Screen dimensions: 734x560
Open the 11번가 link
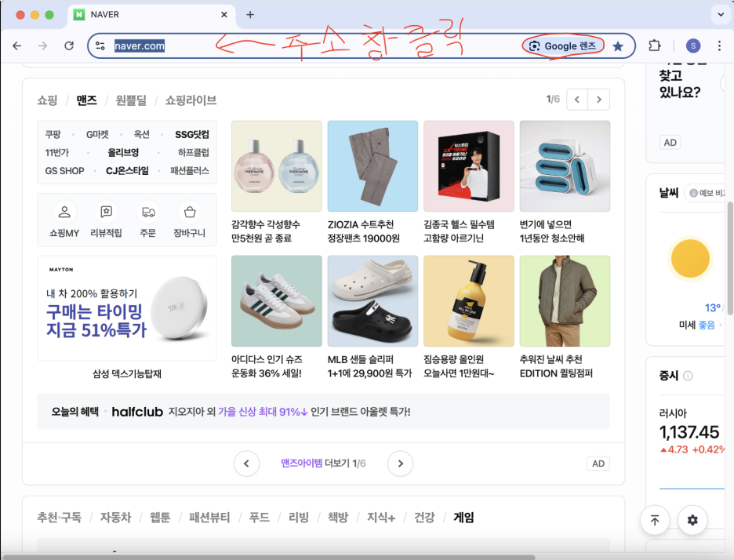(57, 153)
